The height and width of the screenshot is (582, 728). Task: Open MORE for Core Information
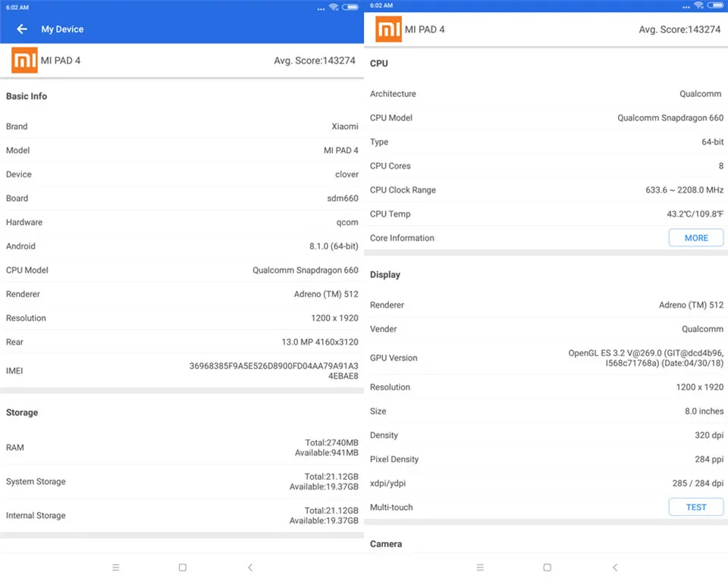696,238
